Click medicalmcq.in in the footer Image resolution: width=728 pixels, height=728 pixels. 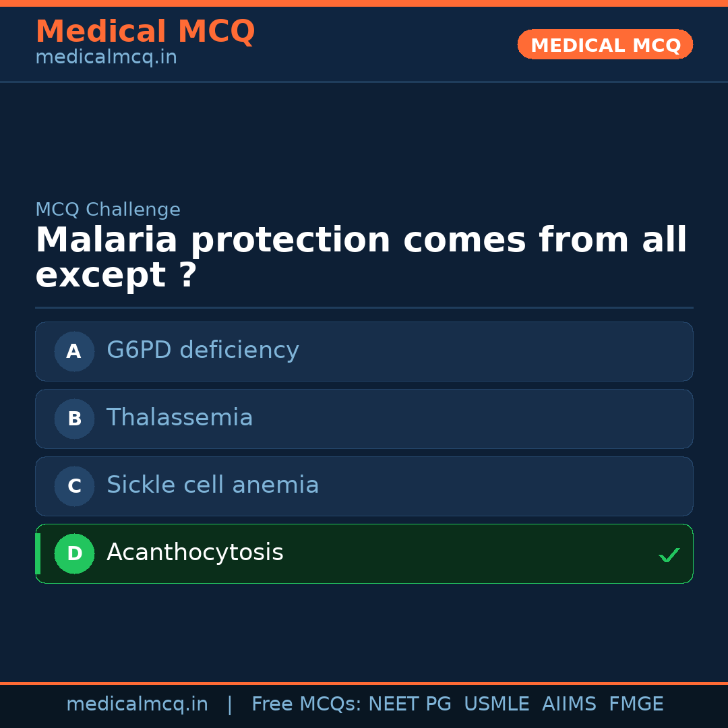coord(137,704)
